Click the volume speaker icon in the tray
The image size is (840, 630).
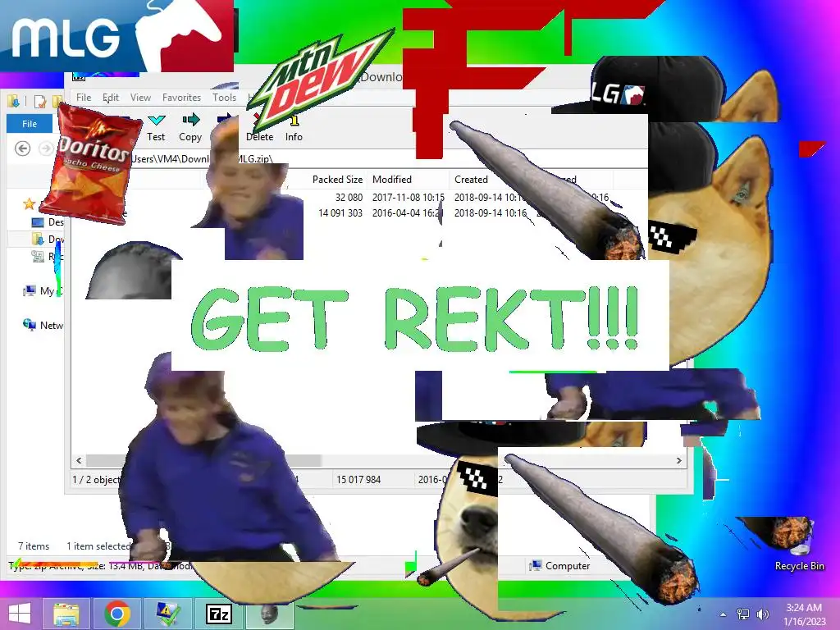click(763, 614)
